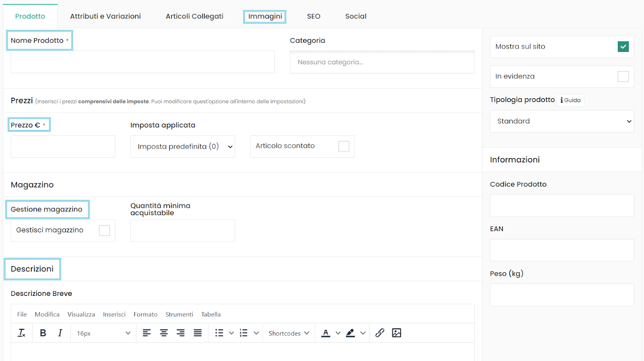The height and width of the screenshot is (361, 644).
Task: Insert a bullet list
Action: (219, 333)
